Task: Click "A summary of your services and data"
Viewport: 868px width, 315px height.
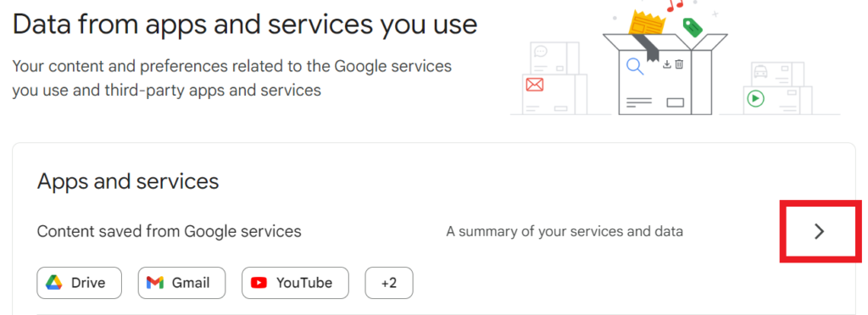Action: pyautogui.click(x=564, y=231)
